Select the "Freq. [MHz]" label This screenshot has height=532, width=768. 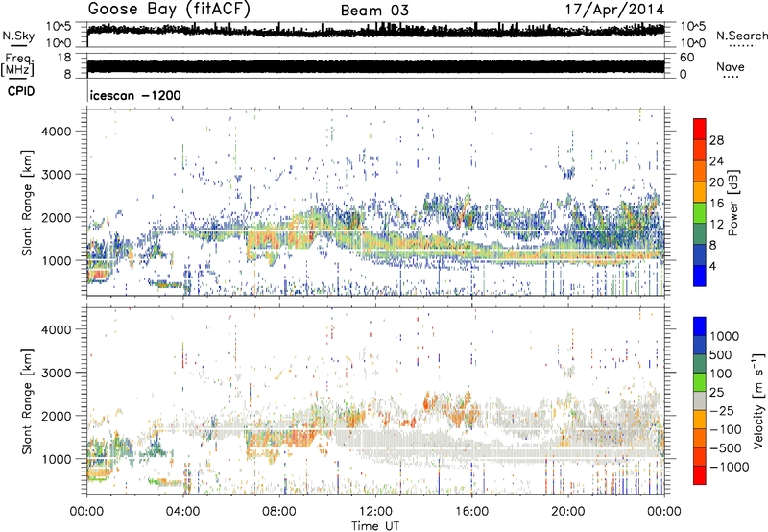(17, 65)
